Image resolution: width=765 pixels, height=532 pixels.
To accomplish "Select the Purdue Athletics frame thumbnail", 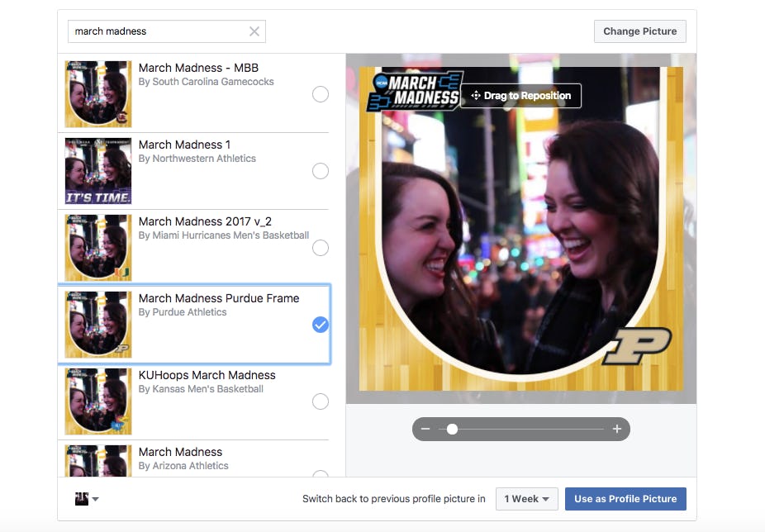I will tap(98, 325).
